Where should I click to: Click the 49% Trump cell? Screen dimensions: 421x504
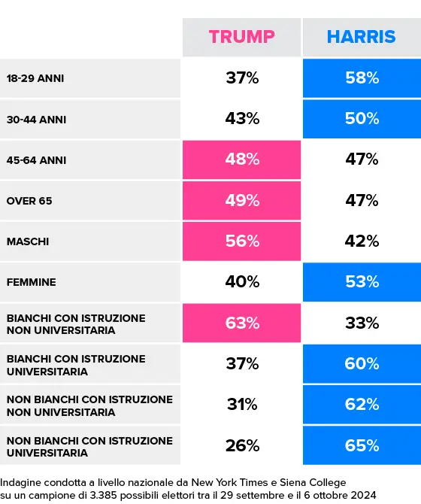coord(241,201)
